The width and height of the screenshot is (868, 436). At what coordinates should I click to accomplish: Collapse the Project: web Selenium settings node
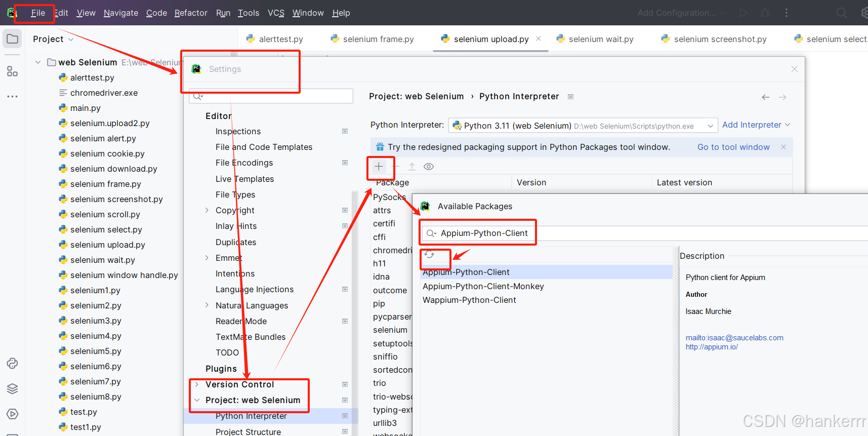point(197,400)
